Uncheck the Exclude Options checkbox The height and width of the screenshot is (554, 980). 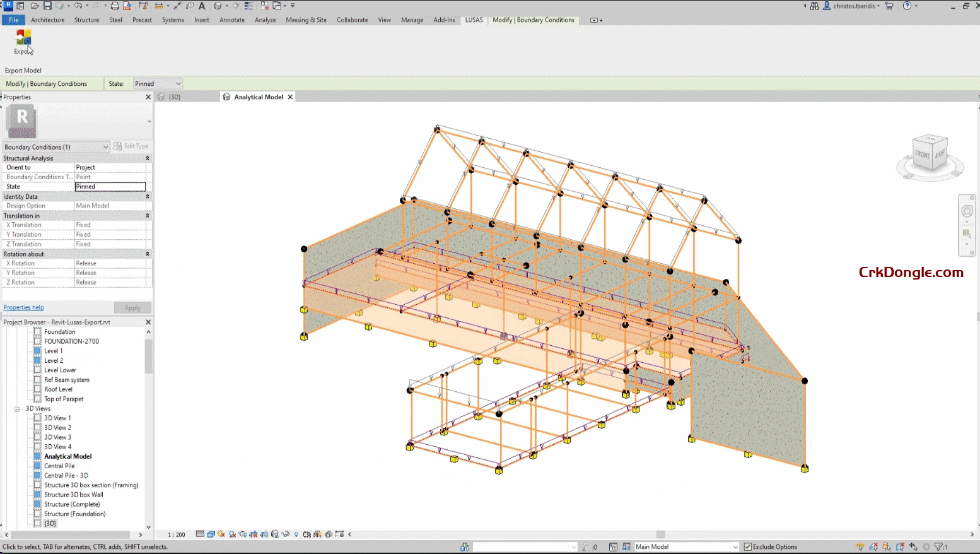click(x=747, y=546)
